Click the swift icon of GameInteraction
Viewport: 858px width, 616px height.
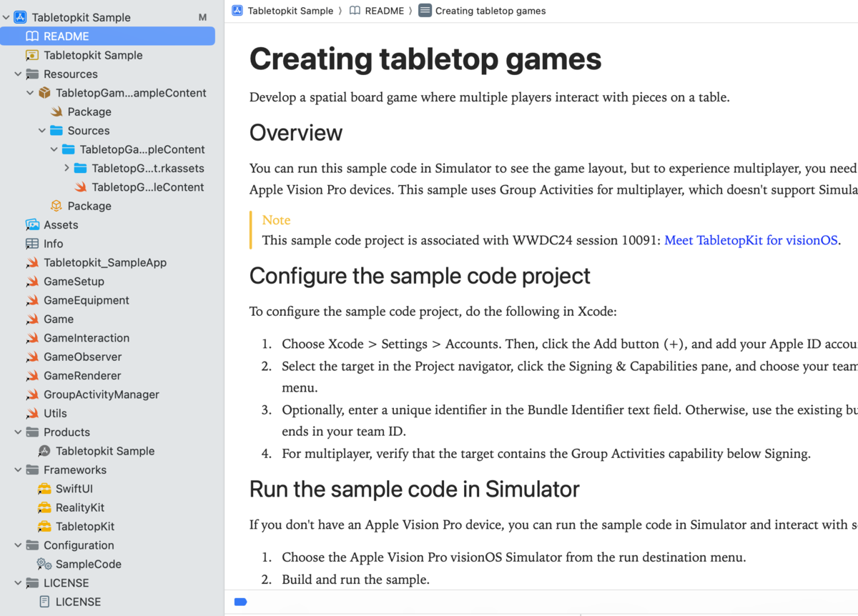pos(31,338)
